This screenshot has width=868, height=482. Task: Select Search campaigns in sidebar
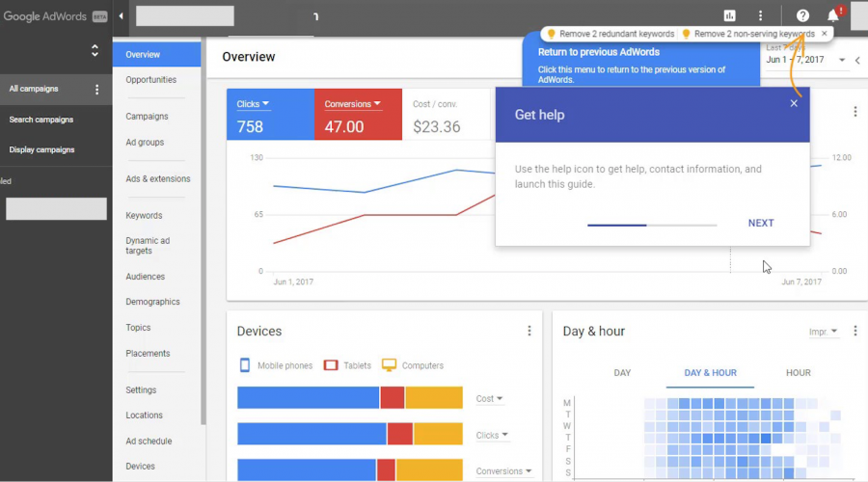pyautogui.click(x=41, y=120)
